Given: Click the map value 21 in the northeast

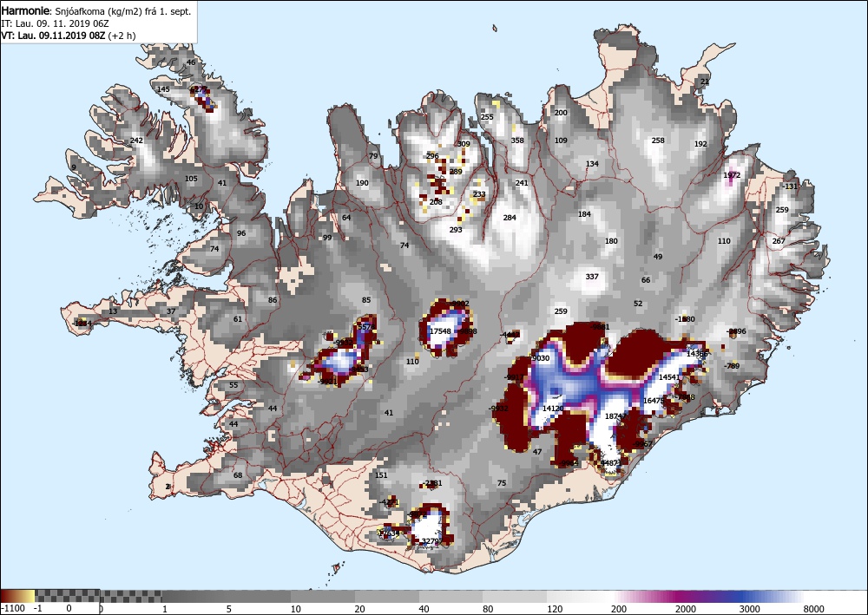Looking at the screenshot, I should (x=704, y=82).
